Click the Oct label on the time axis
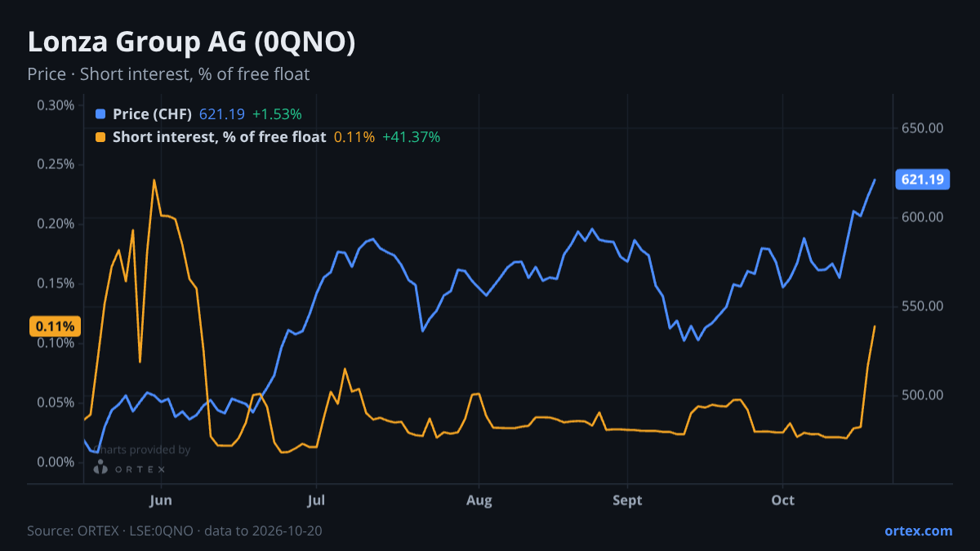This screenshot has height=551, width=980. coord(782,500)
